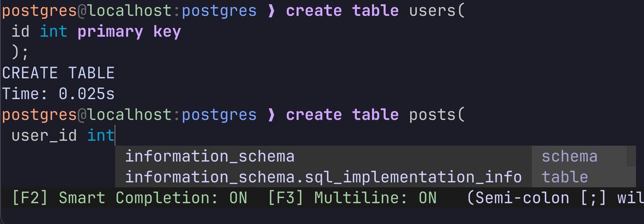
Task: Place cursor after 'user_id int' text
Action: click(115, 136)
